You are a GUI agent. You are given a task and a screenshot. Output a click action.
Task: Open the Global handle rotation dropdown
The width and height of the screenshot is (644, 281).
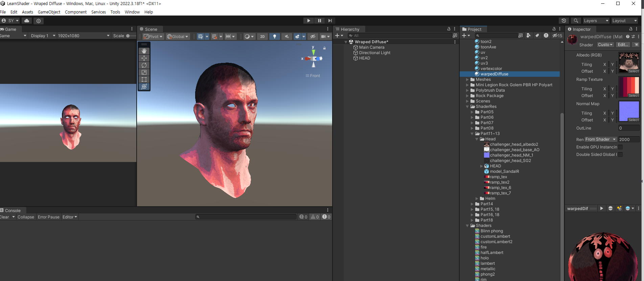tap(178, 37)
